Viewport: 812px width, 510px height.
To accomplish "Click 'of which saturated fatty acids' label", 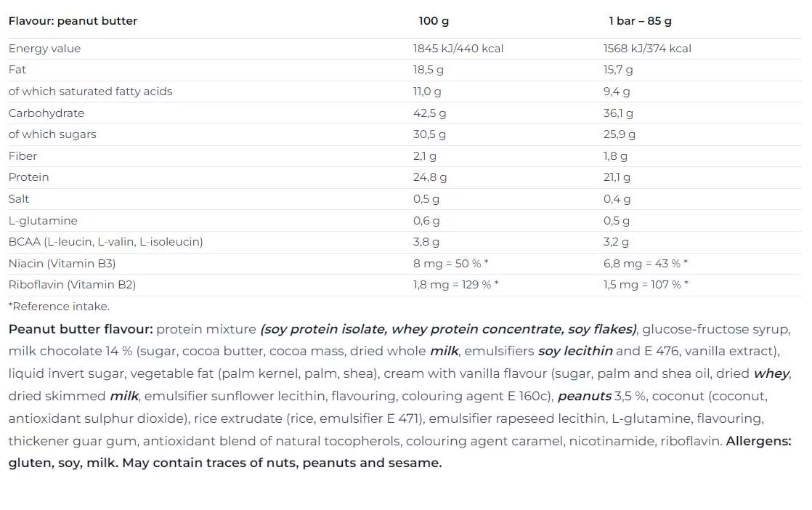I will click(90, 92).
